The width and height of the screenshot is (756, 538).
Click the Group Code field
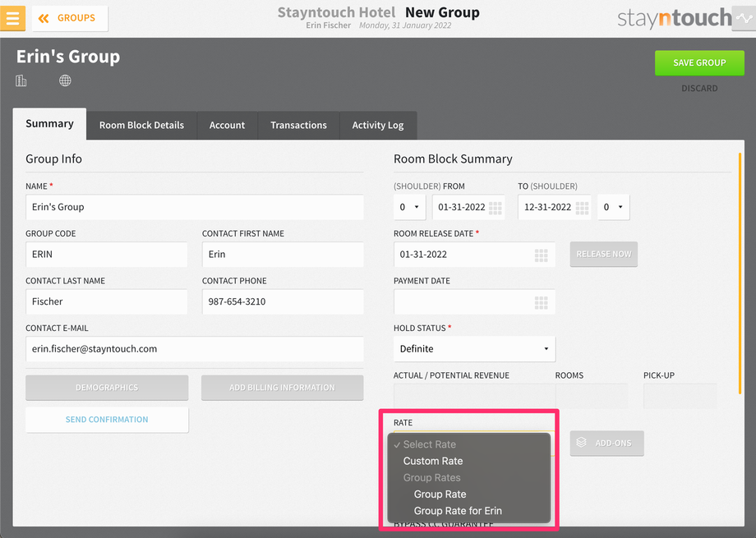click(107, 254)
